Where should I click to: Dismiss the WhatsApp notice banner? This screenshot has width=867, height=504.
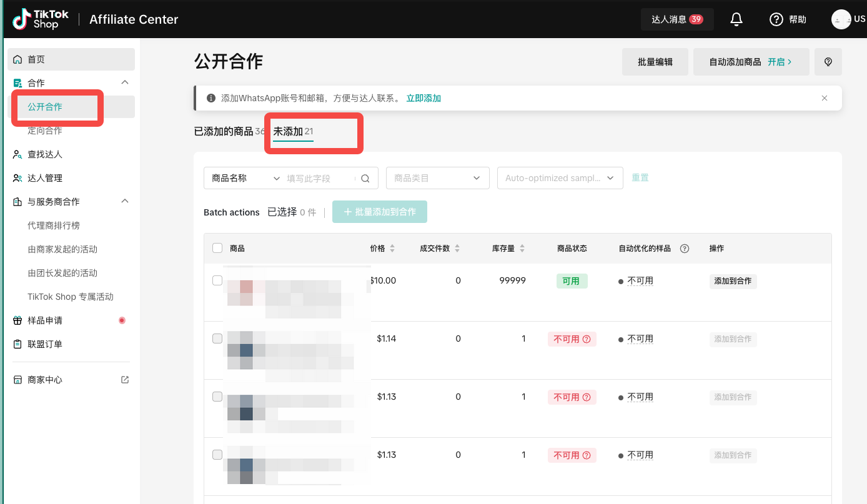pos(825,98)
